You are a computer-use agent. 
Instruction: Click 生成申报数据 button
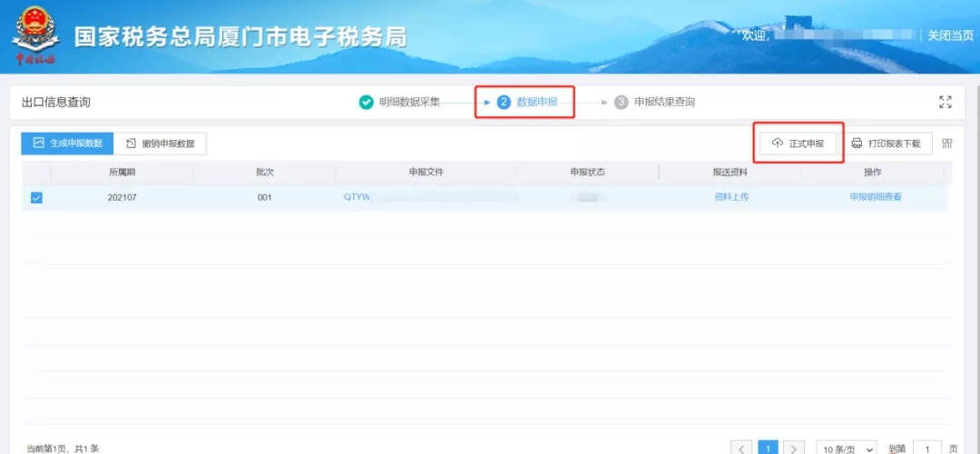[67, 143]
